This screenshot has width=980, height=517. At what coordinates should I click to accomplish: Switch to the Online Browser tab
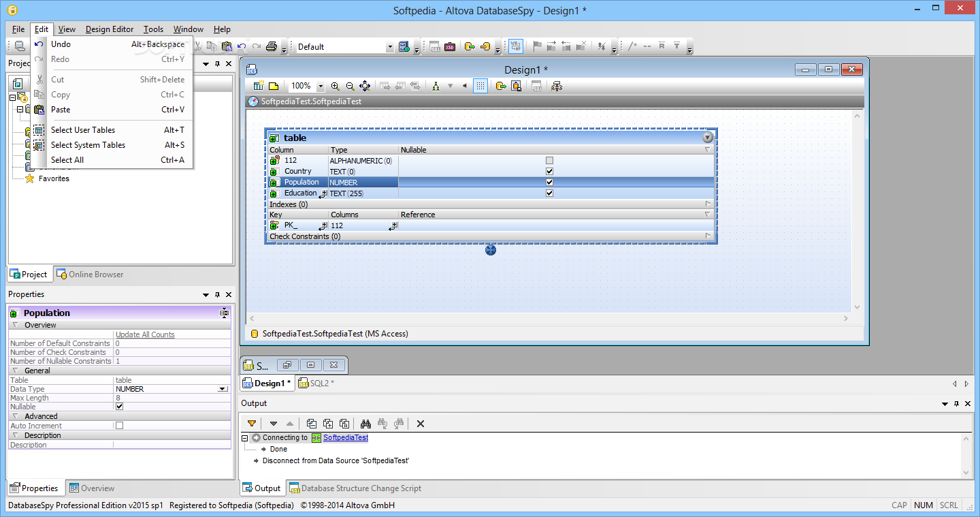click(x=90, y=275)
